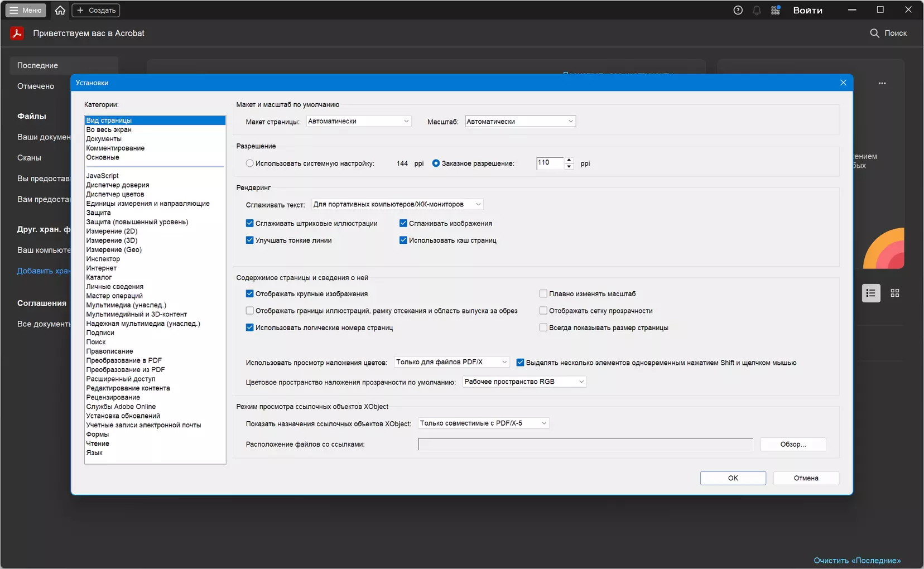This screenshot has width=924, height=569.
Task: Close the Установки dialog
Action: [843, 83]
